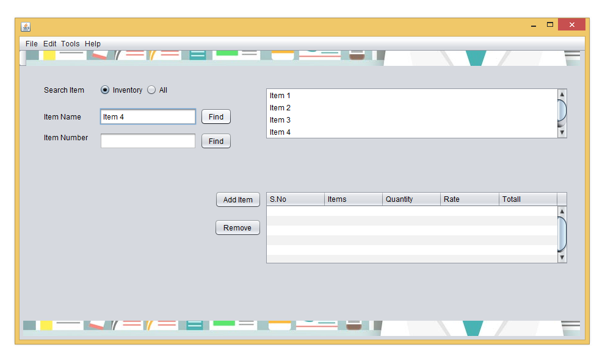Select the Inventory radio button
This screenshot has height=364, width=605.
pos(104,90)
